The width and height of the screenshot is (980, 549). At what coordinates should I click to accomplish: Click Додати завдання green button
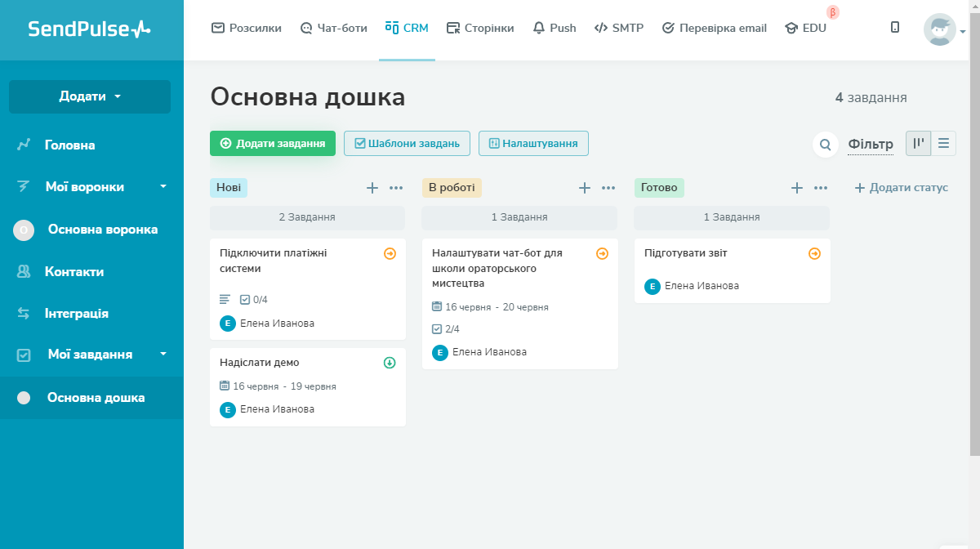tap(273, 143)
